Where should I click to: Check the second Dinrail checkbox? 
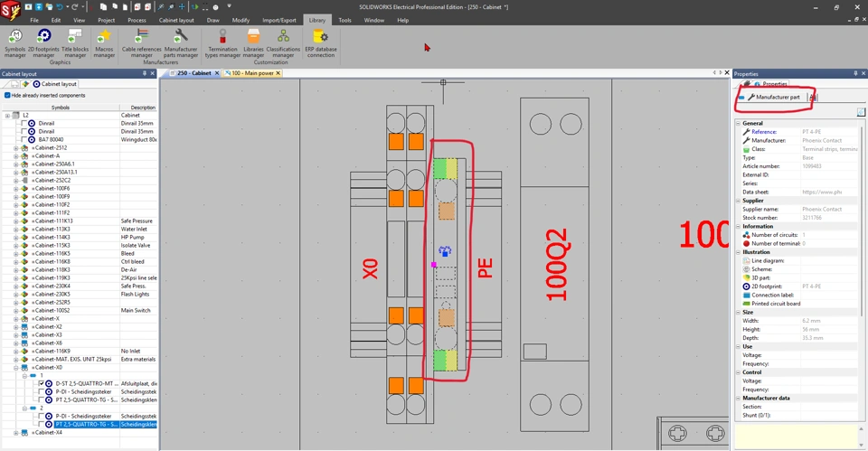24,132
